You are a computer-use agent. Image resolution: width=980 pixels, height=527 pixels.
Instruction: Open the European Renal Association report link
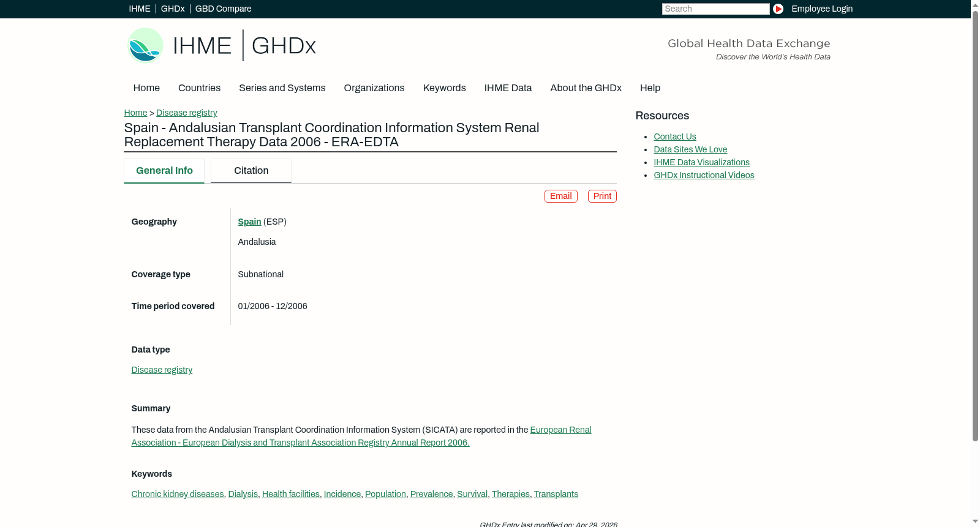tap(361, 436)
